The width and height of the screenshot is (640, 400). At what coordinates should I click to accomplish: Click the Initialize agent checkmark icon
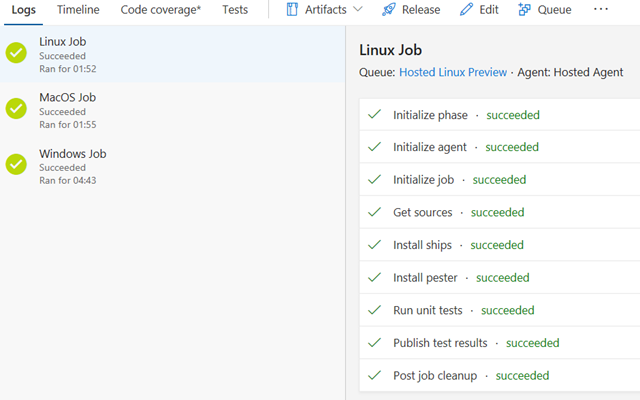(375, 147)
